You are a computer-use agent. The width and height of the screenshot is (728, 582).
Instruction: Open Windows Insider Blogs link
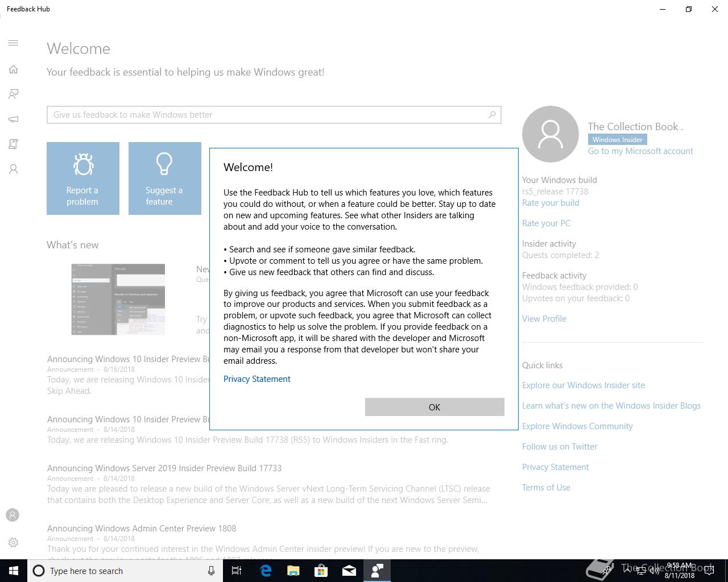click(x=611, y=406)
